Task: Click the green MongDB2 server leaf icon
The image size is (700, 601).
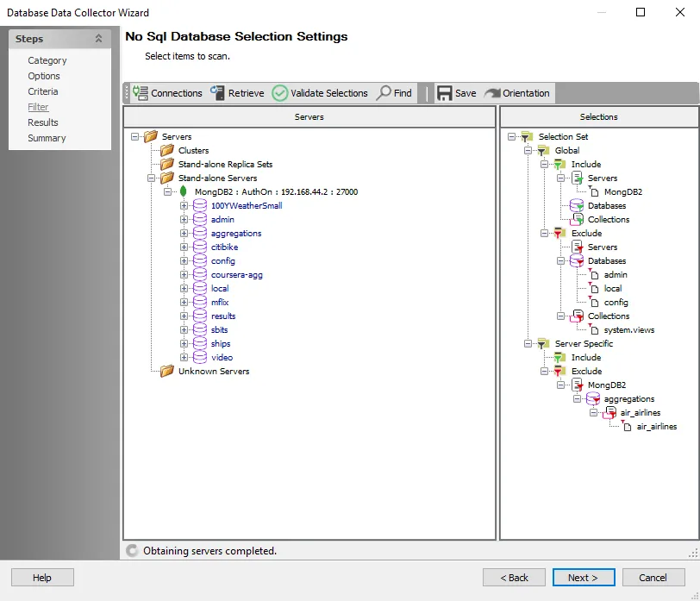Action: pos(183,191)
